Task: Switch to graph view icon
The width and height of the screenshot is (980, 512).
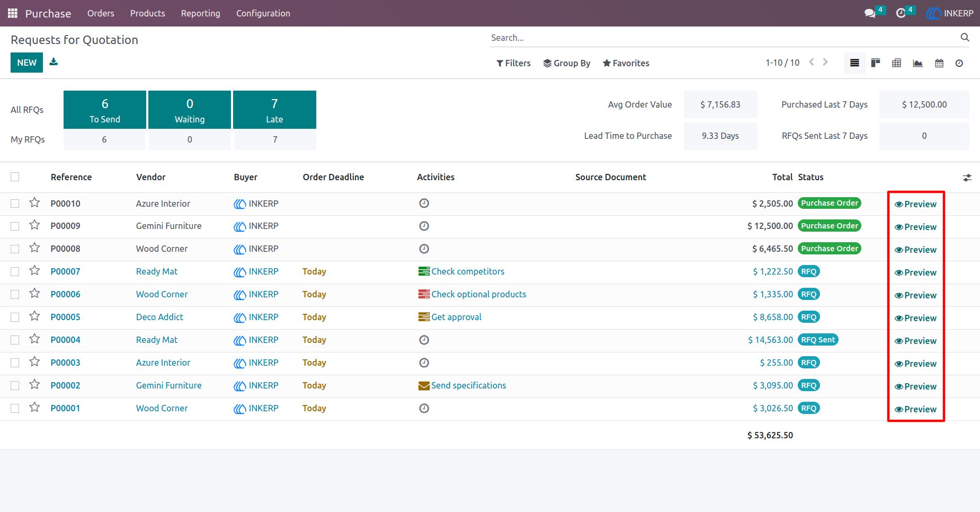Action: (x=918, y=63)
